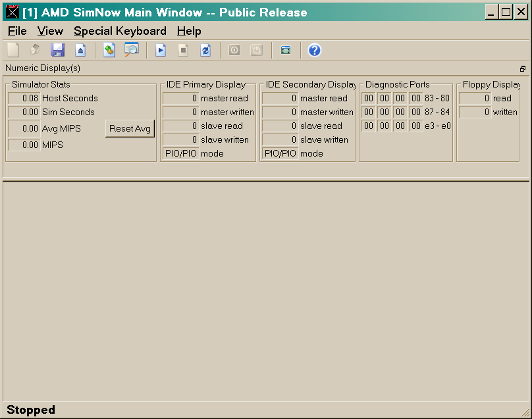The image size is (532, 419).
Task: Click the grayed-out new document toolbar icon
Action: coord(13,50)
